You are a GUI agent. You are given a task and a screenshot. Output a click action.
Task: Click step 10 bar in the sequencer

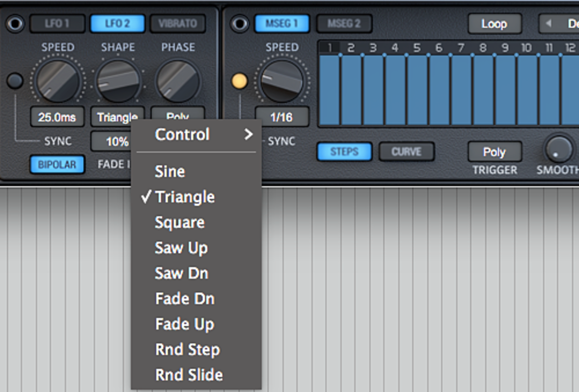point(528,90)
